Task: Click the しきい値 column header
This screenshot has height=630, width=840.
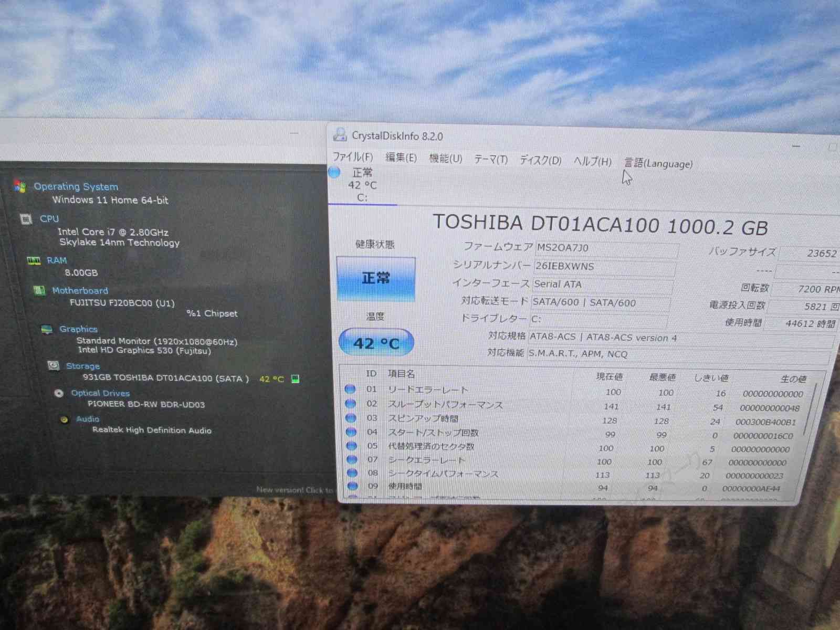Action: tap(711, 378)
